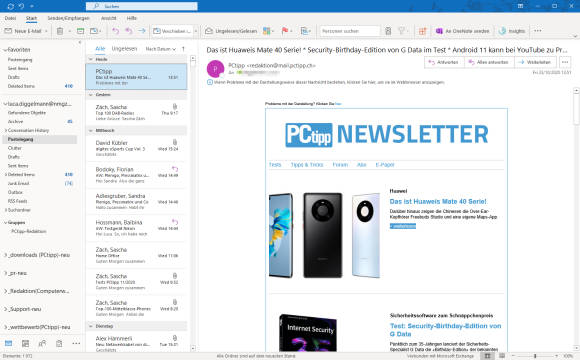Image resolution: width=580 pixels, height=360 pixels.
Task: Open the Datei menu
Action: (10, 18)
